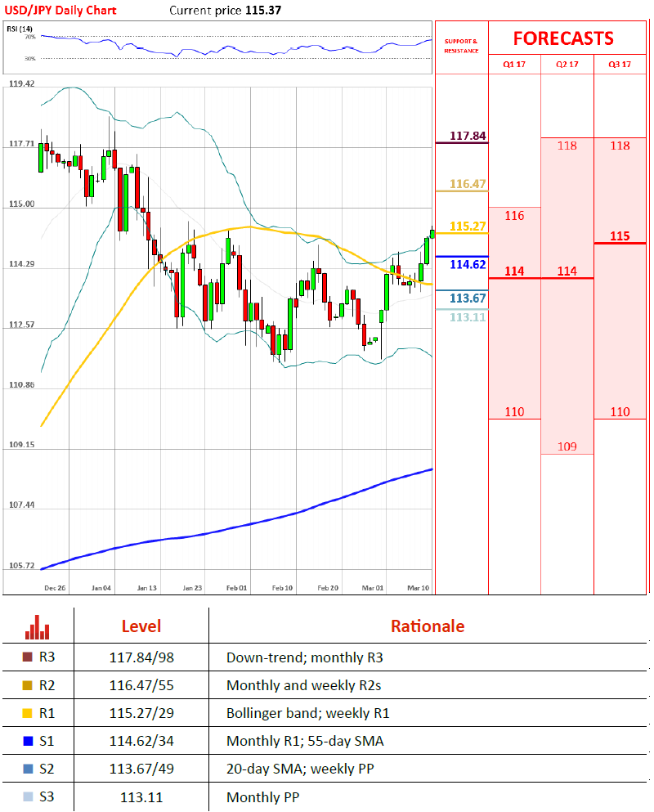The width and height of the screenshot is (654, 812).
Task: Click the S3 level cell 113.11
Action: click(x=141, y=797)
